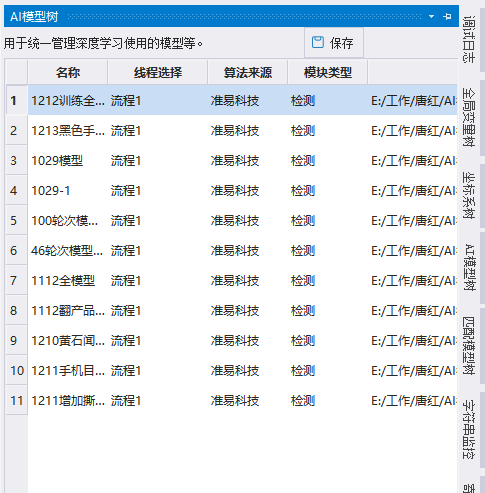
Task: Click the 线程选择 column header
Action: [x=158, y=72]
